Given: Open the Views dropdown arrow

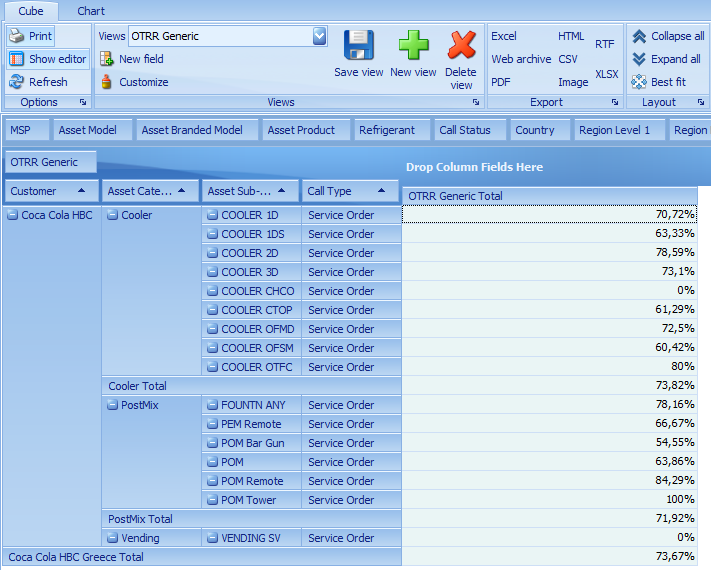Looking at the screenshot, I should (x=319, y=36).
